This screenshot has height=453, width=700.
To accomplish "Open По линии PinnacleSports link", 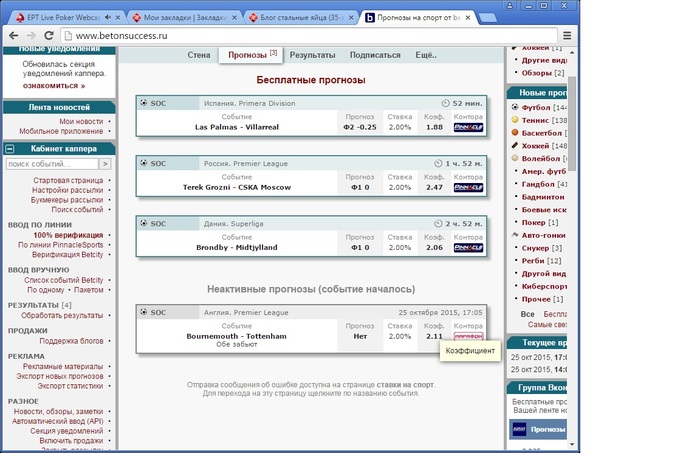I will click(61, 245).
